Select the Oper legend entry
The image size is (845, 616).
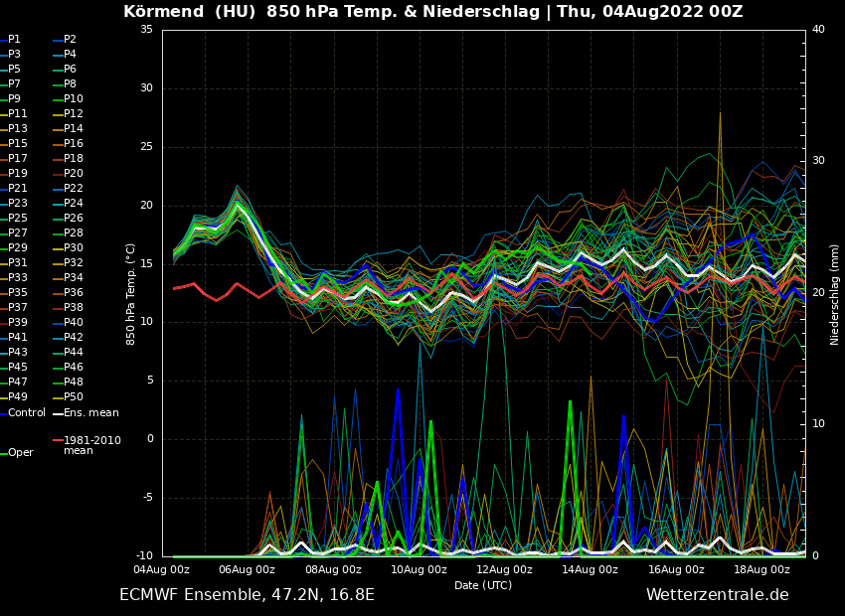(x=21, y=452)
